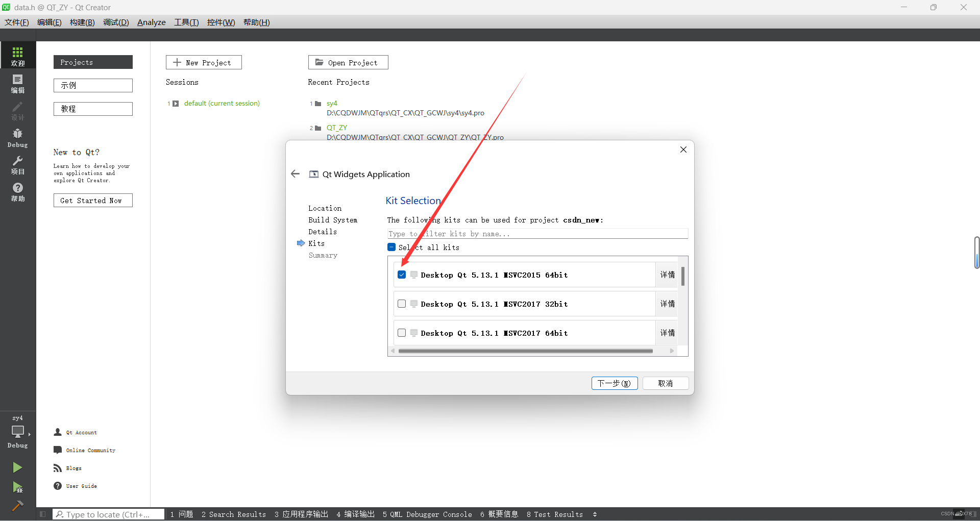Close the Qt Widgets Application dialog
Viewport: 980px width, 521px height.
click(683, 150)
